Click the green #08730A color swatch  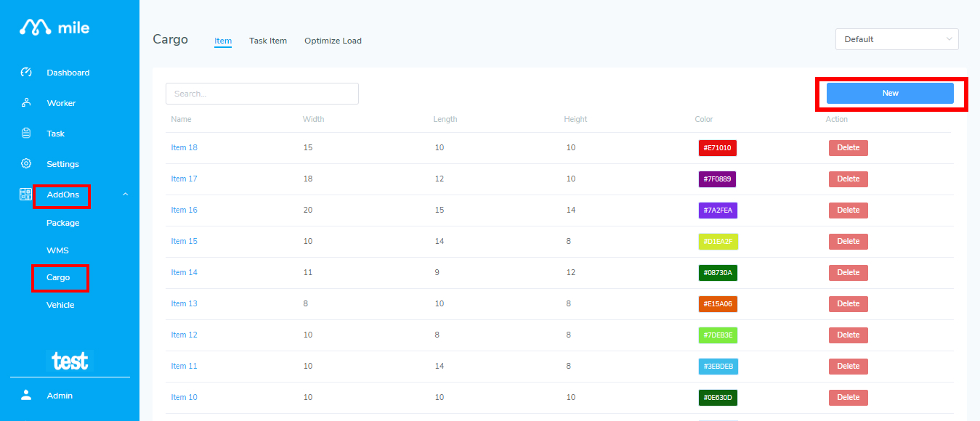point(718,273)
